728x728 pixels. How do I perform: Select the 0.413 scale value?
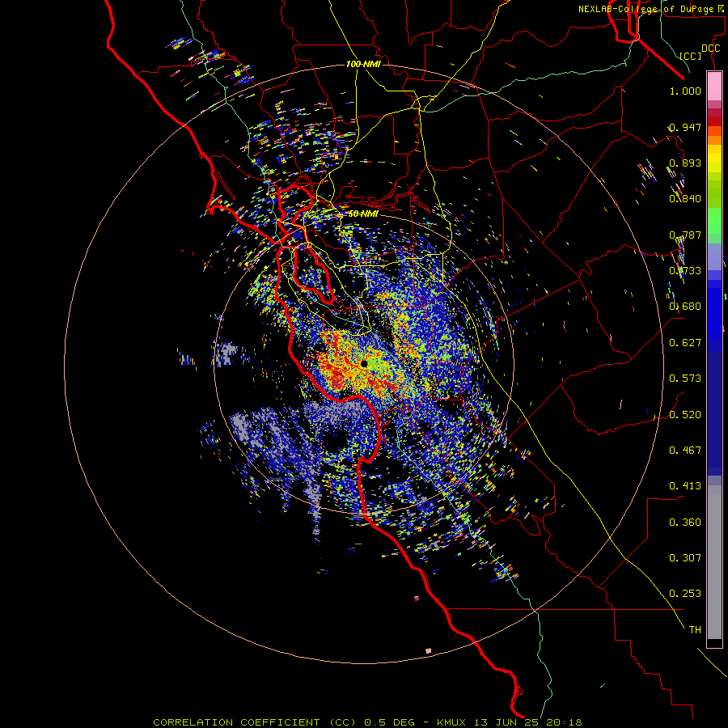click(x=685, y=486)
